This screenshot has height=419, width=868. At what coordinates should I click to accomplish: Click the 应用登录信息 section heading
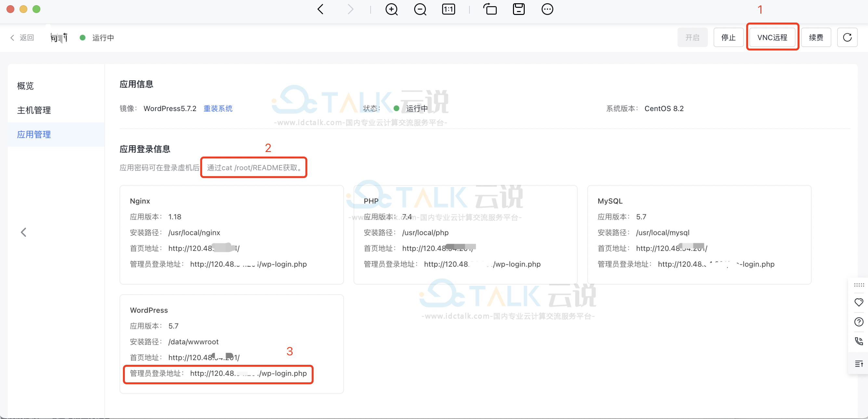pyautogui.click(x=145, y=149)
